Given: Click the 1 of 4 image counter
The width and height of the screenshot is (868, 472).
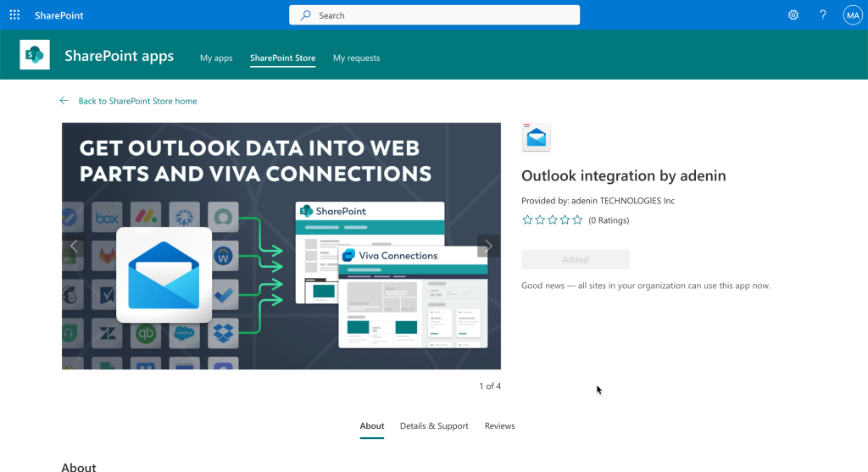Looking at the screenshot, I should 490,386.
